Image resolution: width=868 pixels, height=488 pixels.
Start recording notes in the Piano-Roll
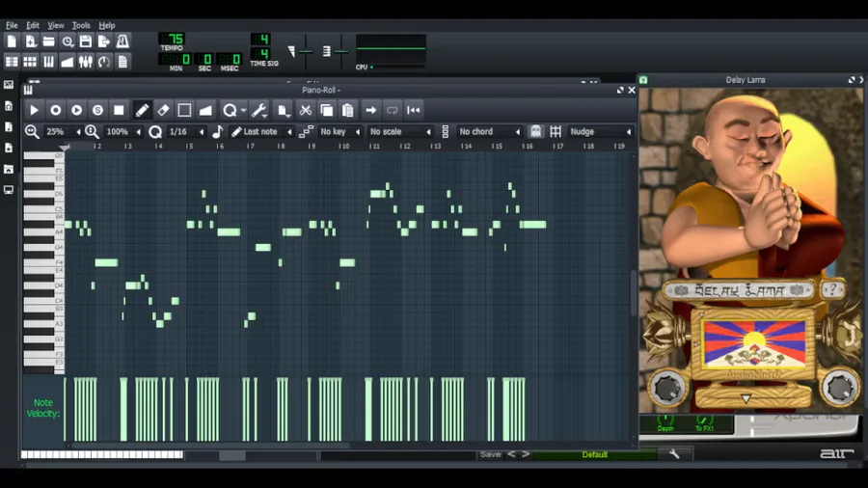55,110
